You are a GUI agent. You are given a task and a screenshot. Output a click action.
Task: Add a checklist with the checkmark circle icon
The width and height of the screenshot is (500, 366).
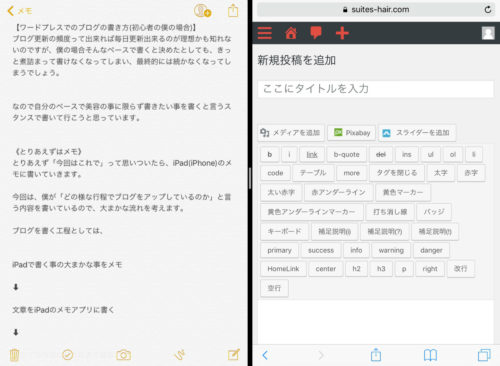click(68, 355)
